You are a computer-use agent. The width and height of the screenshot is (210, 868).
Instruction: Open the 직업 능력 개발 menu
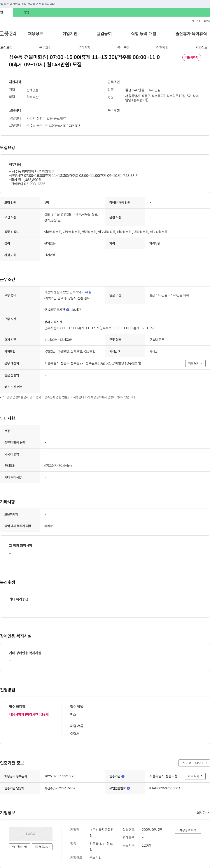143,34
